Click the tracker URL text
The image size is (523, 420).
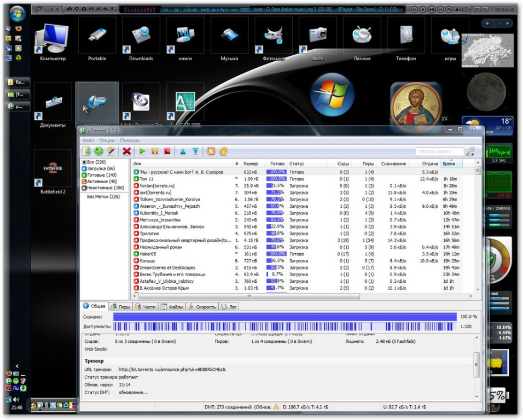(172, 369)
